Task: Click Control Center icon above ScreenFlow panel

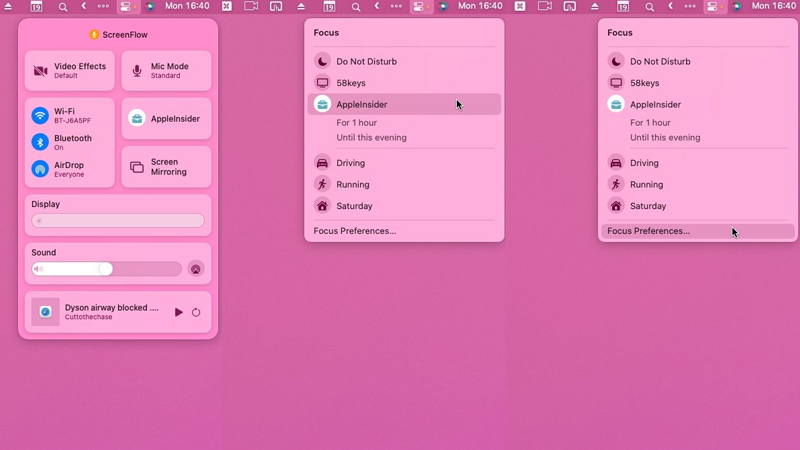Action: (127, 7)
